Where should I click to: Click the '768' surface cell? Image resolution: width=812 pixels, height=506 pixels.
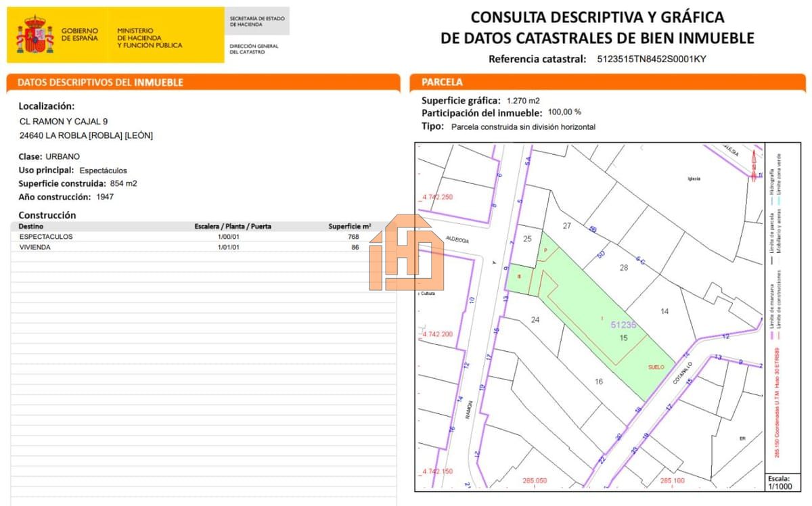(353, 237)
